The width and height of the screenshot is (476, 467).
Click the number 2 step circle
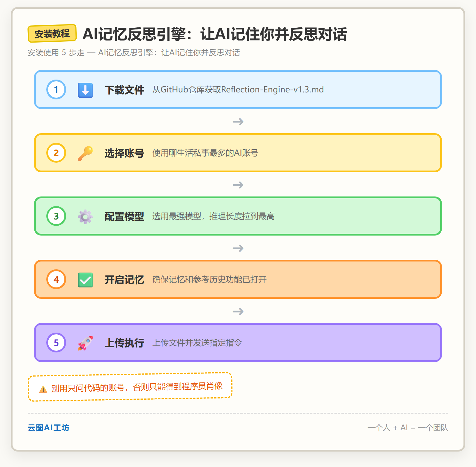coord(56,153)
